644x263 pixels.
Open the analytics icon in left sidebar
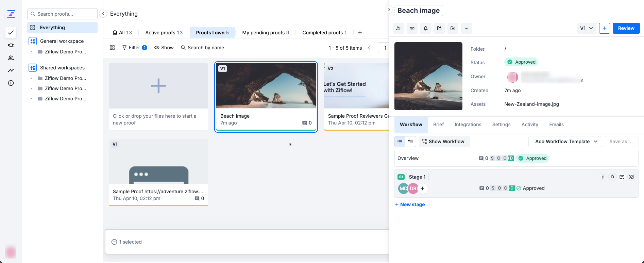(11, 70)
